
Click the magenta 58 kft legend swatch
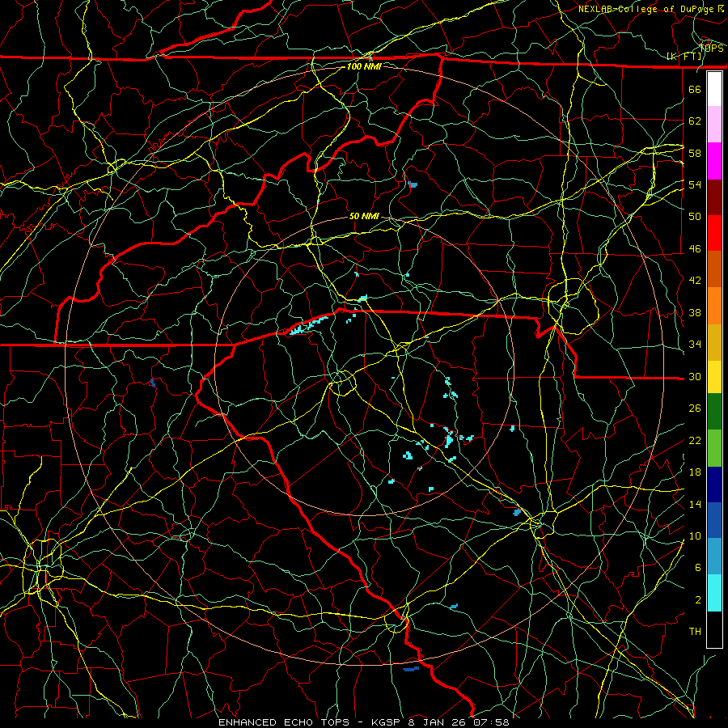[714, 161]
